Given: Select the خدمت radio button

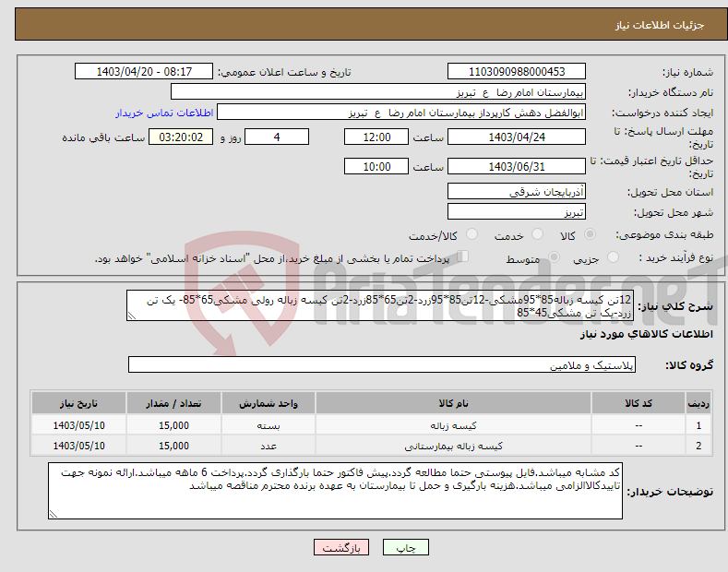Looking at the screenshot, I should (537, 234).
